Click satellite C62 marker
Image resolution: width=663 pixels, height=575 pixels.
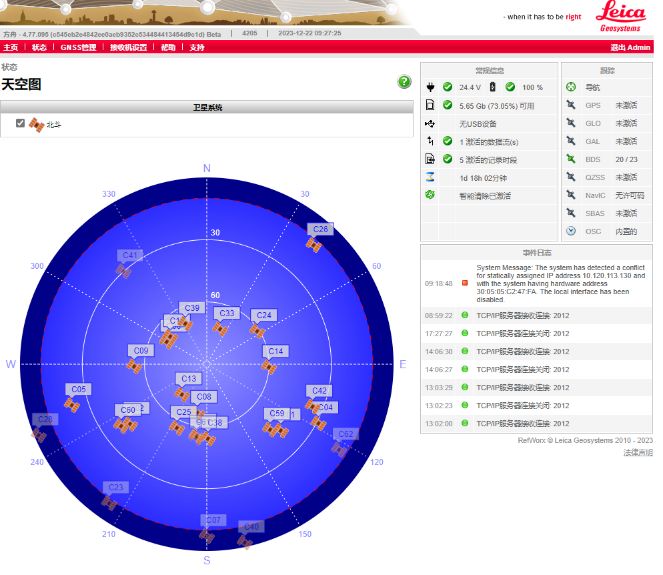[339, 449]
